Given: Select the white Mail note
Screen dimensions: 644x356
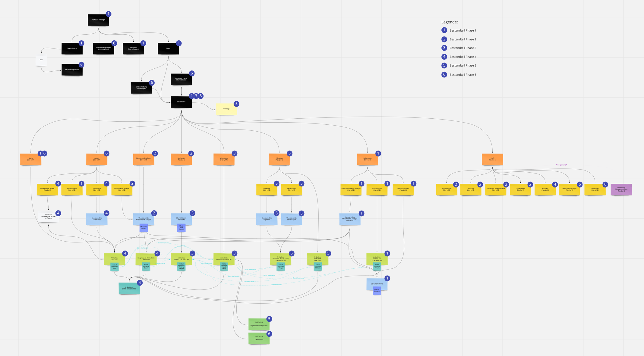Looking at the screenshot, I should coord(41,60).
